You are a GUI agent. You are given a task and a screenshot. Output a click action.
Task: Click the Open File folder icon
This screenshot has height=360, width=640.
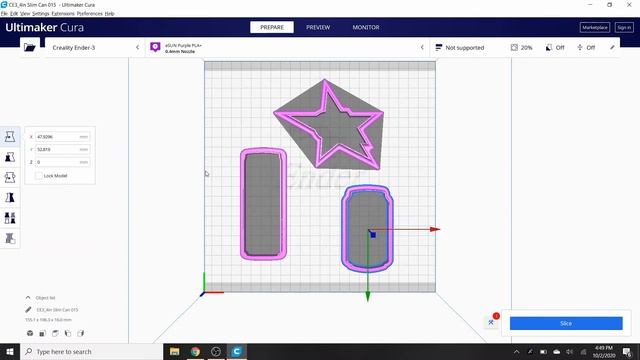30,47
